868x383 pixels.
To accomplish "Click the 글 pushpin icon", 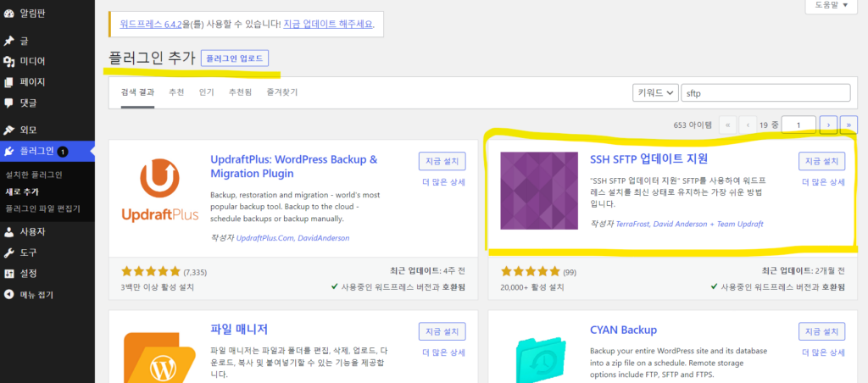I will click(x=8, y=42).
